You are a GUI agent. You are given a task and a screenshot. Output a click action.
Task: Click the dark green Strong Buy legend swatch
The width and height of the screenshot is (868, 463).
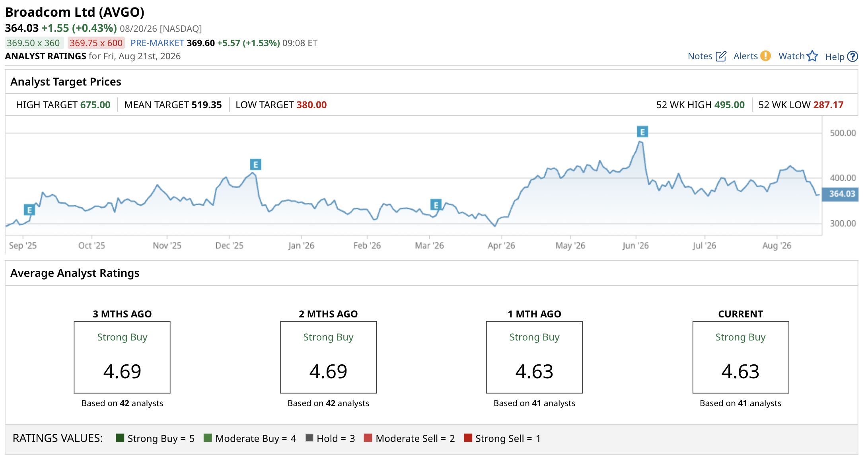coord(120,438)
